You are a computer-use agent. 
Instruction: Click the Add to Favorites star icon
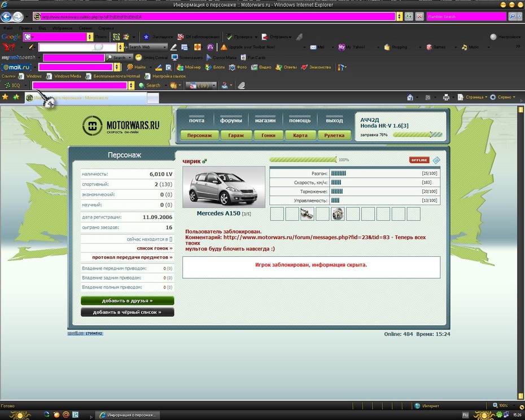click(x=16, y=97)
